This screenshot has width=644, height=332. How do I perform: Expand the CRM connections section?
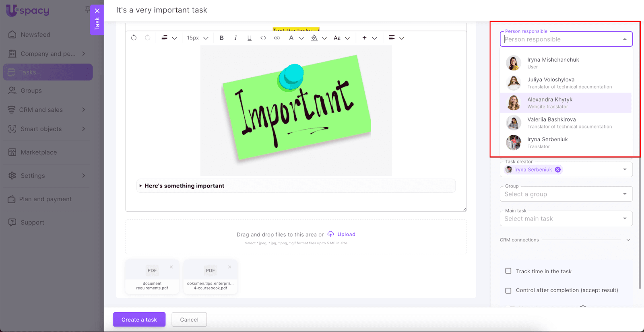(628, 240)
